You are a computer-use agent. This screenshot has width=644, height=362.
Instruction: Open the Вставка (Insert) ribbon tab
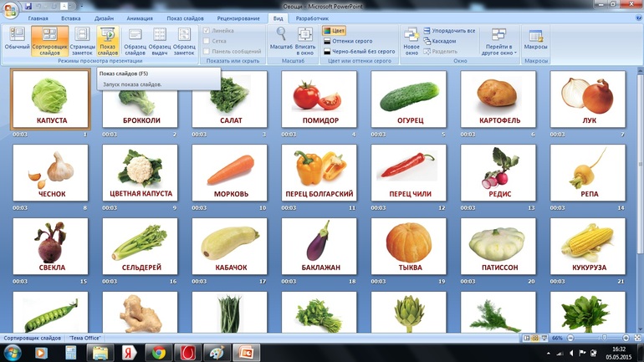[x=71, y=18]
